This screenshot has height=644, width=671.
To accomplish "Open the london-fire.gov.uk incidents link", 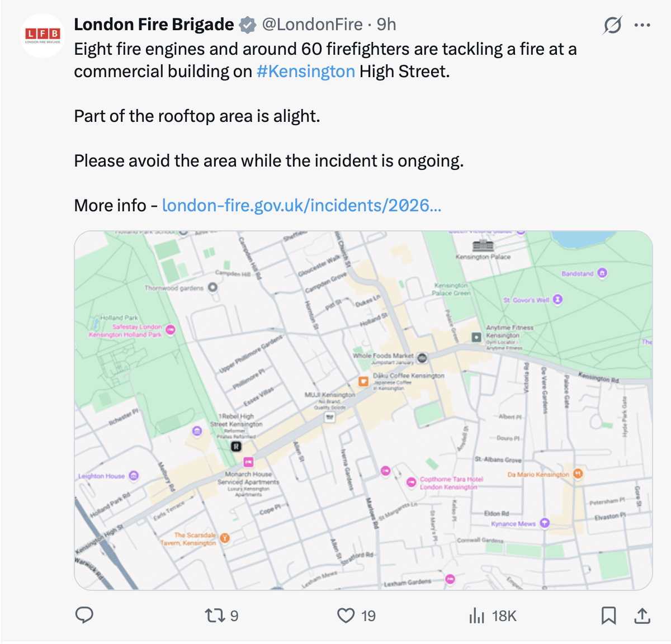I will point(301,206).
